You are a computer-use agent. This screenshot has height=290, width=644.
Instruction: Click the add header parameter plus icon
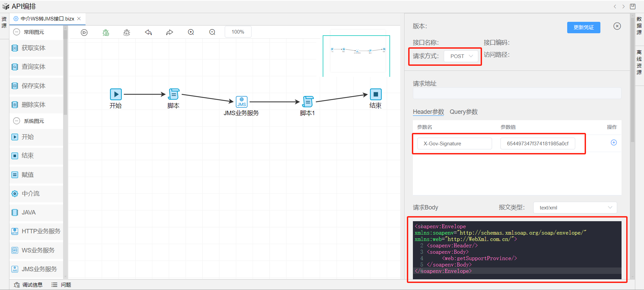tap(613, 143)
